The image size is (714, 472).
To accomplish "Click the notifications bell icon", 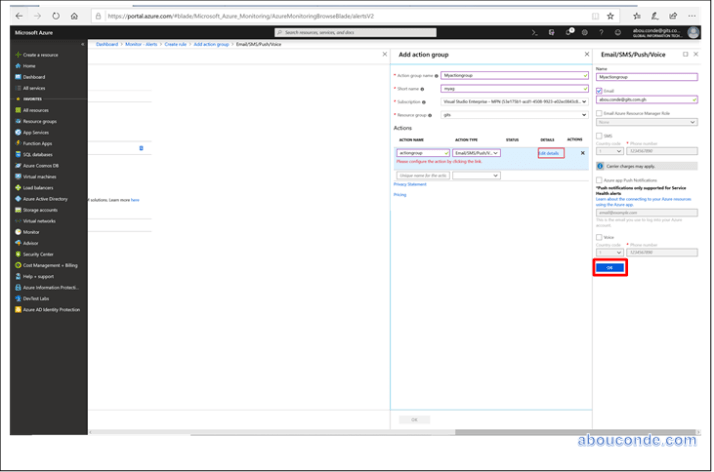I will (x=569, y=32).
